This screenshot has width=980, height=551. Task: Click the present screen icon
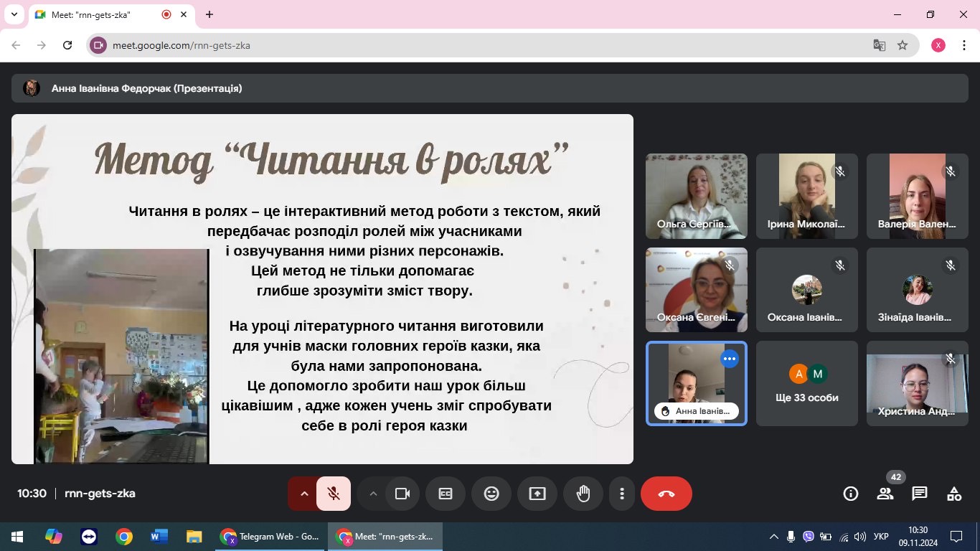pos(537,494)
